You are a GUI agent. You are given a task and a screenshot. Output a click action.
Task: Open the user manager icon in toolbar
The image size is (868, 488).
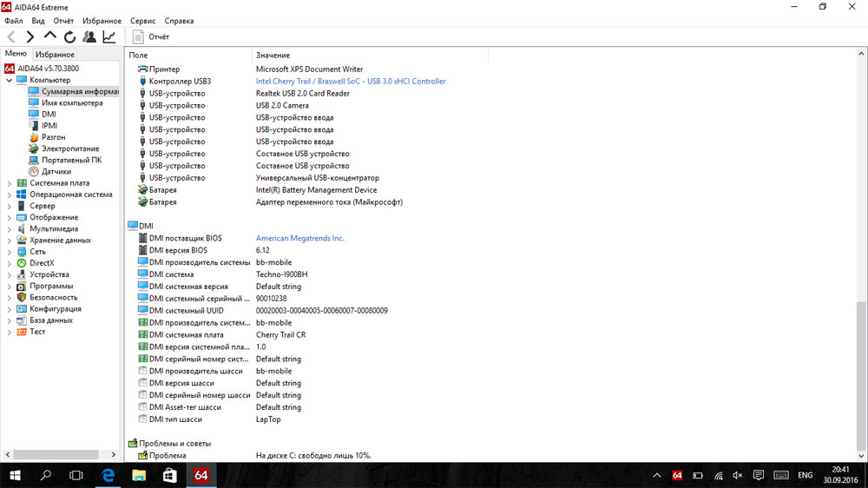(x=89, y=37)
